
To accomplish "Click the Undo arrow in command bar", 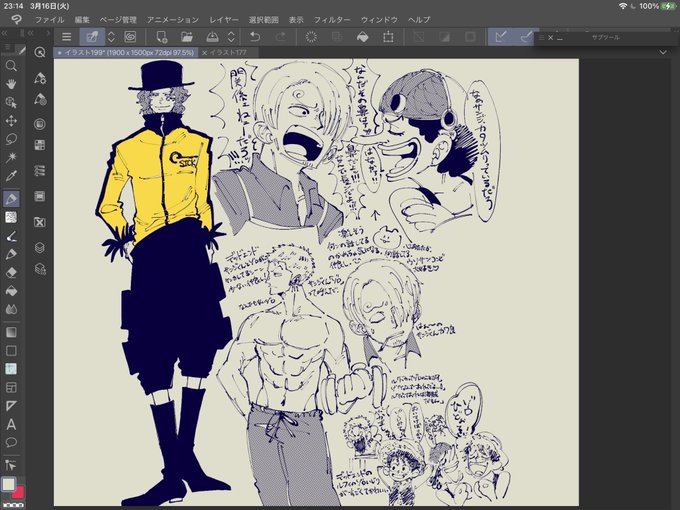I will [255, 37].
